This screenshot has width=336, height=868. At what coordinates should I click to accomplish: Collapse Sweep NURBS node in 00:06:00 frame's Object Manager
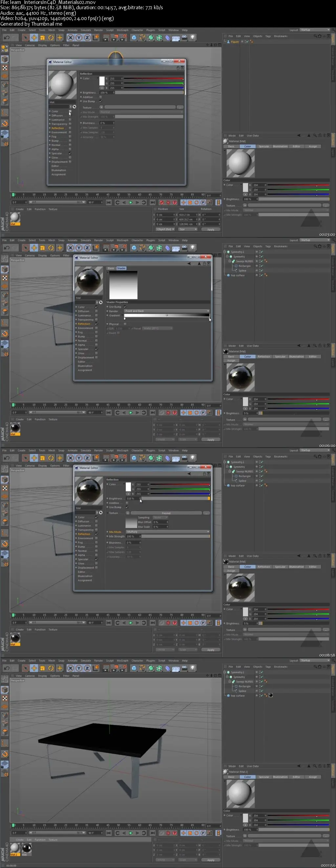pos(230,261)
